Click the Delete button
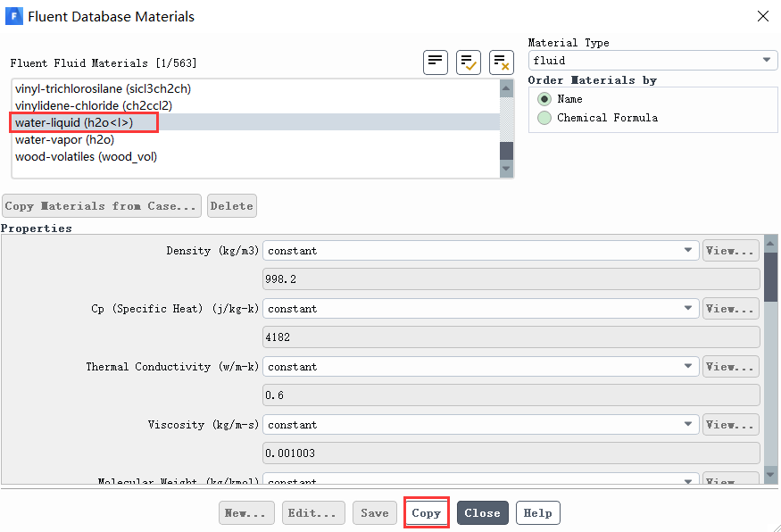781x532 pixels. tap(232, 205)
